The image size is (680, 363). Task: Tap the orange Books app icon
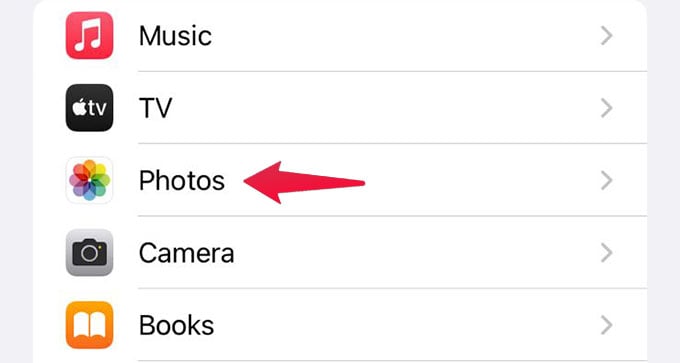click(x=89, y=325)
